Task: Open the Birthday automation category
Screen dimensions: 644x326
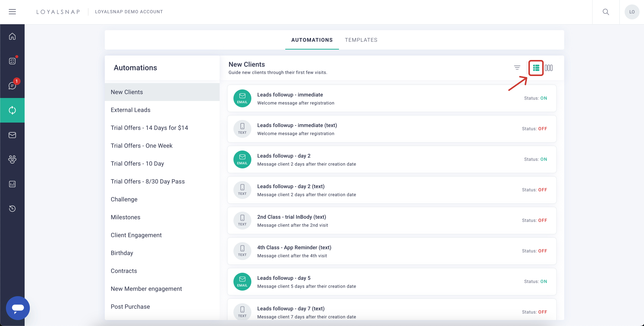Action: 122,253
